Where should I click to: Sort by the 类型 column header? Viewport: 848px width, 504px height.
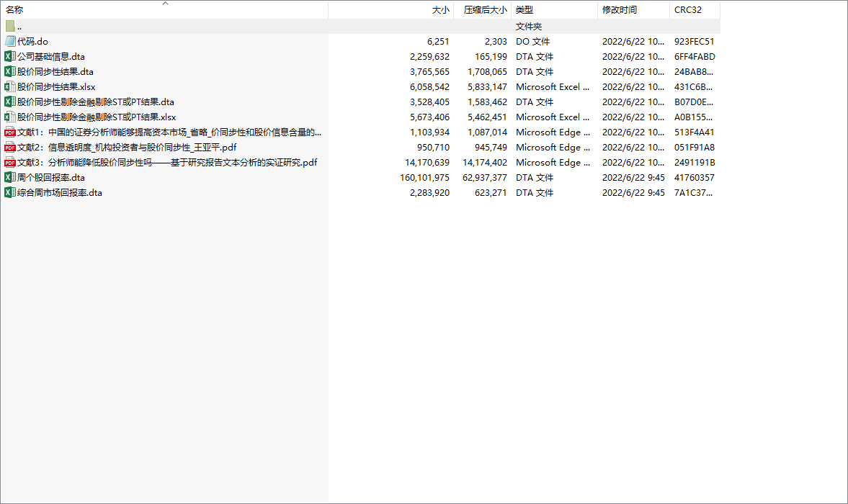[554, 10]
